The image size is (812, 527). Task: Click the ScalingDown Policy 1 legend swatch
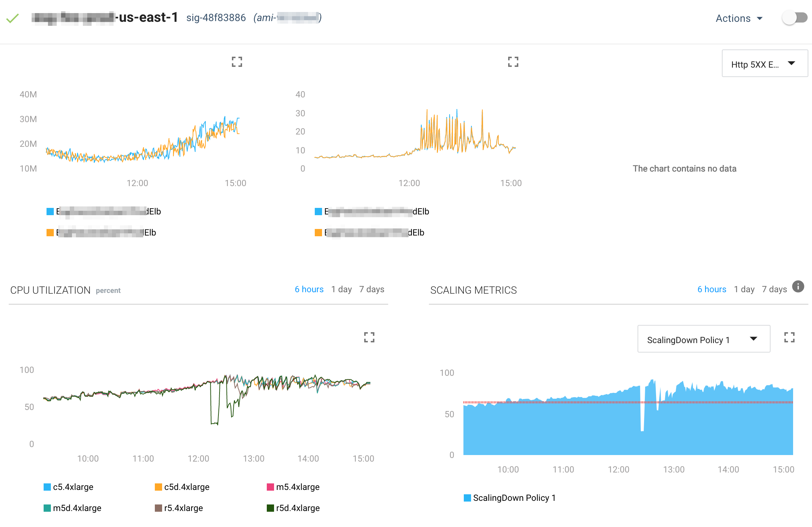coord(467,498)
